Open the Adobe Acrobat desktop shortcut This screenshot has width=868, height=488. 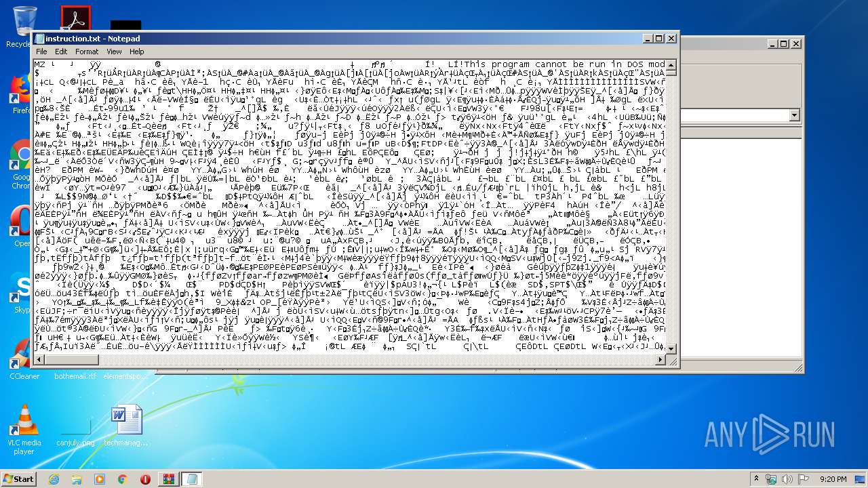click(x=75, y=18)
